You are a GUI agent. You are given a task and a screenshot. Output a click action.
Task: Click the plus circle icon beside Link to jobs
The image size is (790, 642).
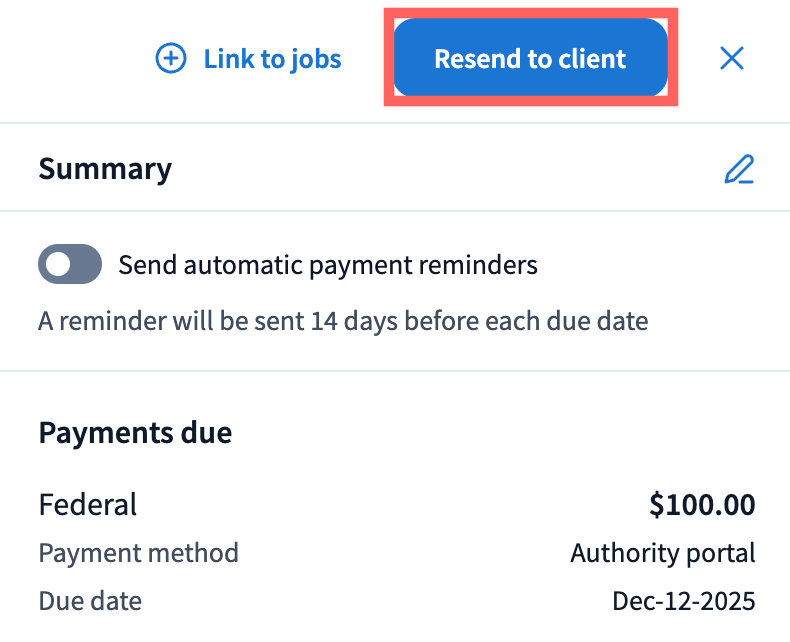pyautogui.click(x=171, y=59)
